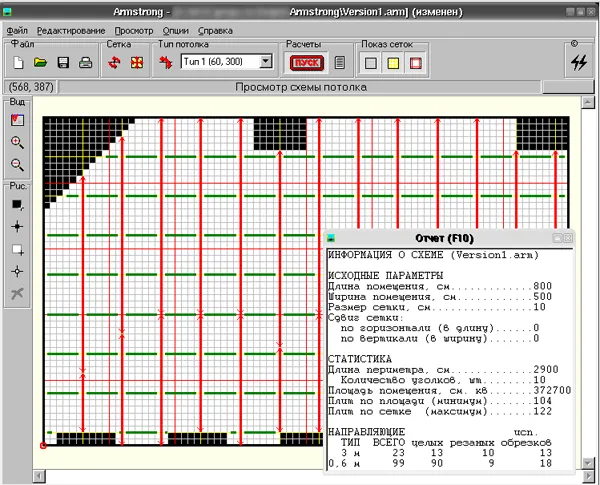The width and height of the screenshot is (600, 485).
Task: Click red arrows icon in the Сетка group
Action: 114,62
